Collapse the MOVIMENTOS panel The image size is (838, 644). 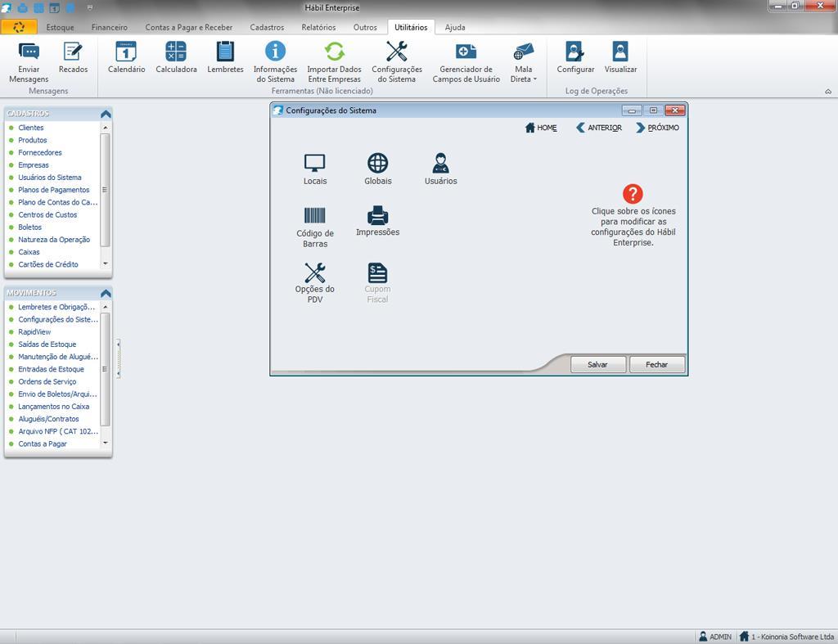106,294
